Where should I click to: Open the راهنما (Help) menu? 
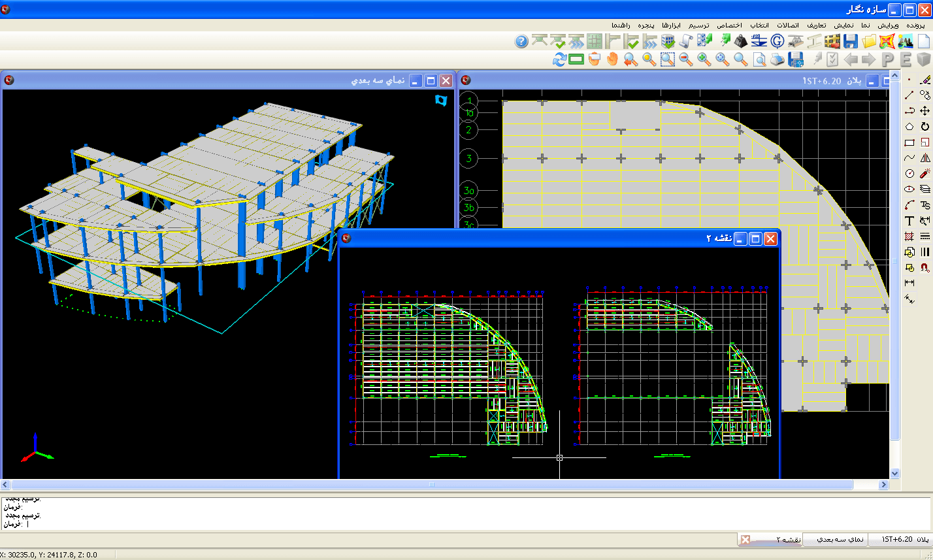coord(619,25)
